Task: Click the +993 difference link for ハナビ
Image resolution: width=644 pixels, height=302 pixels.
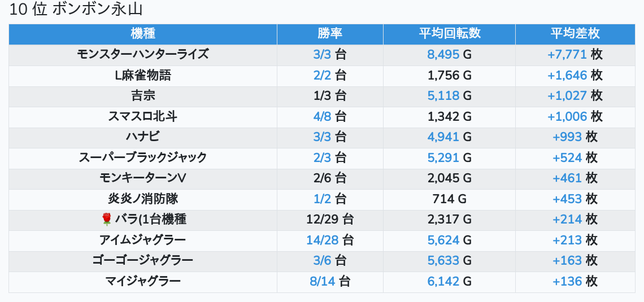Action: click(x=567, y=137)
